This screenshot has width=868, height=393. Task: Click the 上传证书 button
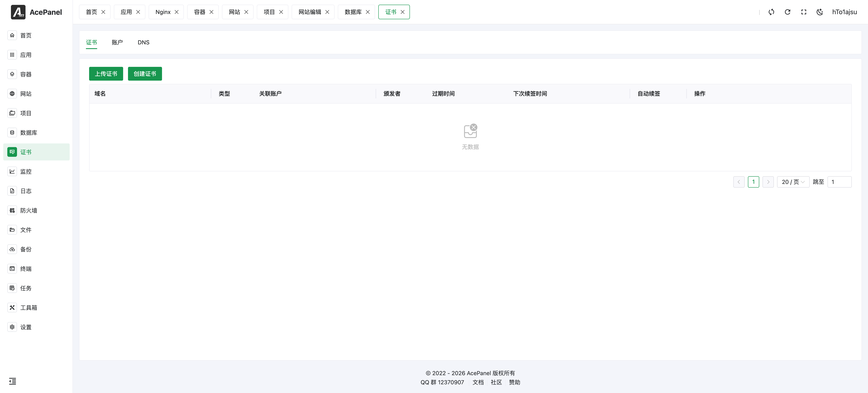click(x=106, y=74)
